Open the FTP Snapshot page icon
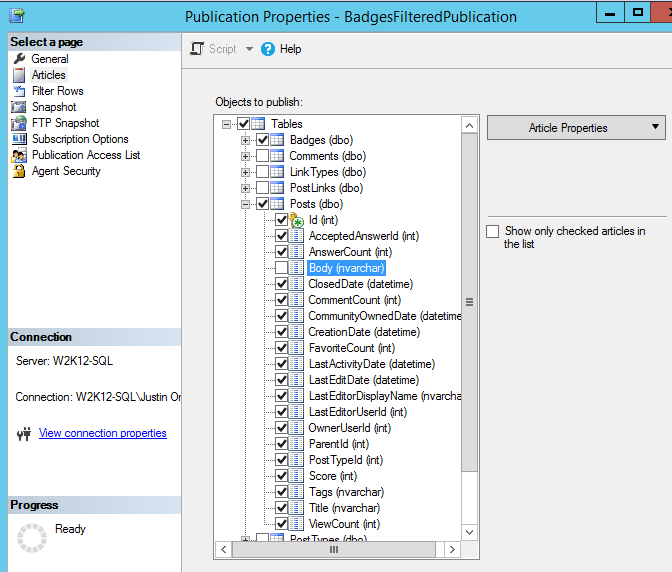The image size is (672, 572). tap(19, 123)
